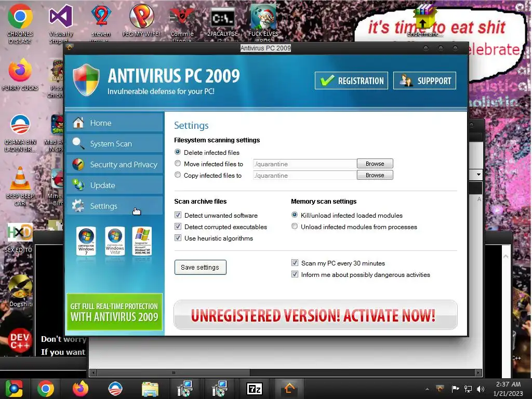
Task: Select Settings in the sidebar
Action: click(115, 206)
